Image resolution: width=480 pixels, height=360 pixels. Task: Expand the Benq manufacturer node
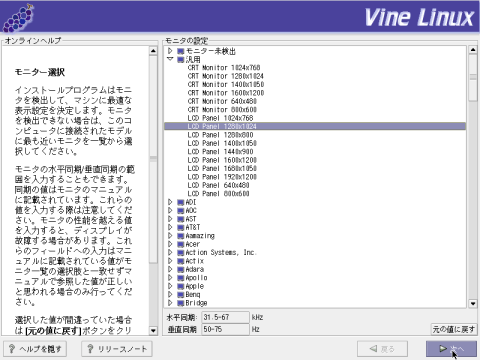[170, 294]
